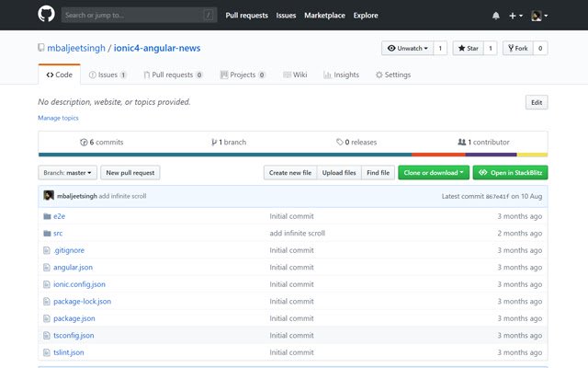Focus the Search or jump to field
Viewport: 588px width, 368px height.
[139, 15]
